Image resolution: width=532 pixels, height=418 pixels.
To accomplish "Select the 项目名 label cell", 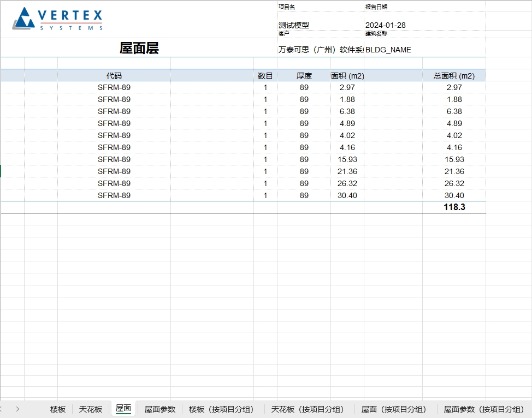I will coord(320,7).
